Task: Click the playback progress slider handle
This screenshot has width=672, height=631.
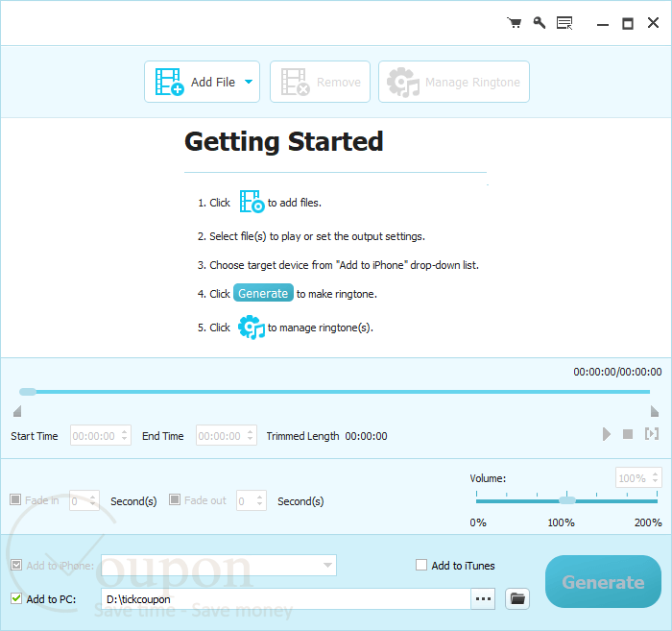Action: 28,392
